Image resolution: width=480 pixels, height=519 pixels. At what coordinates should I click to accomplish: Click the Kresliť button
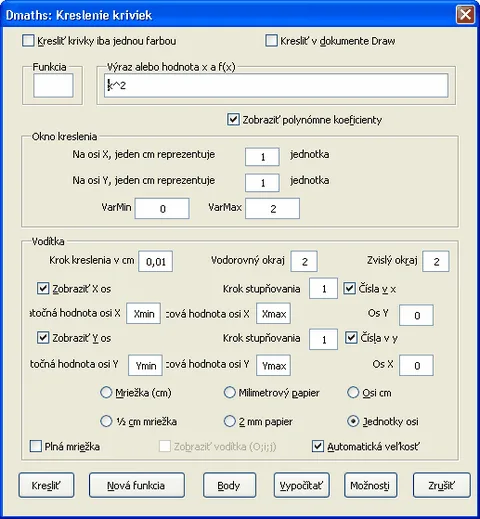tap(46, 485)
